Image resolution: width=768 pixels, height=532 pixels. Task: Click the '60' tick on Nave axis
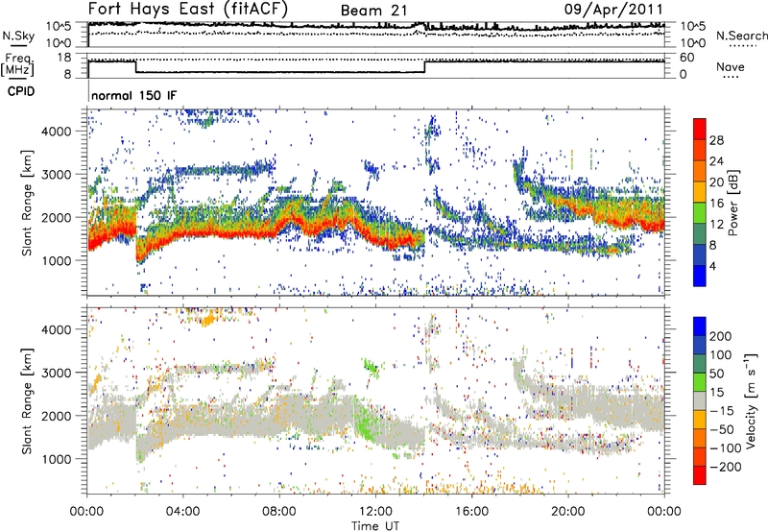[687, 58]
